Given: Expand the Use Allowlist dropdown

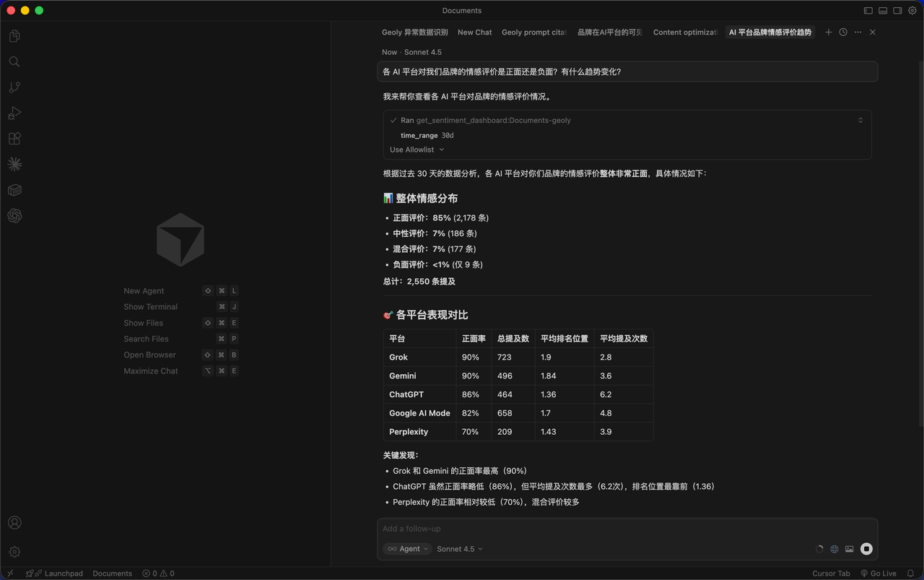Looking at the screenshot, I should tap(417, 150).
